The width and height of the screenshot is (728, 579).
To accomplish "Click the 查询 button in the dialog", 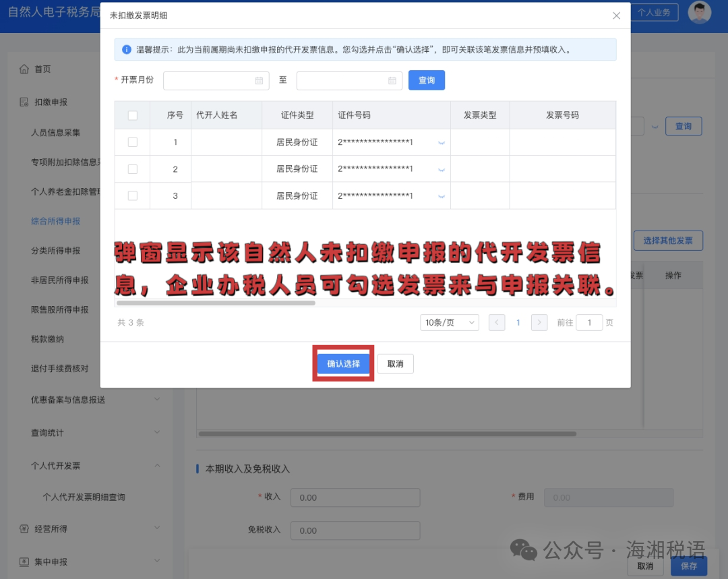I will point(426,80).
